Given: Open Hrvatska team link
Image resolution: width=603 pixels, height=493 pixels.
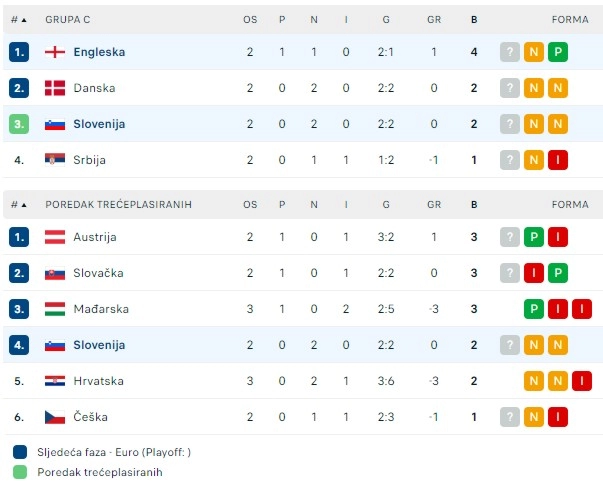Looking at the screenshot, I should pyautogui.click(x=98, y=381).
